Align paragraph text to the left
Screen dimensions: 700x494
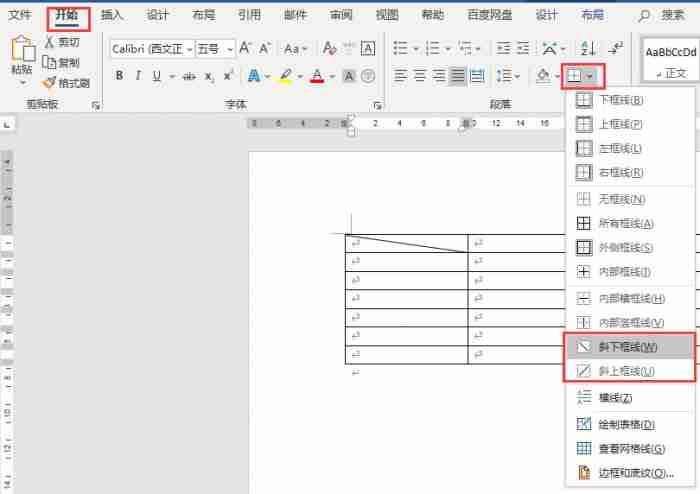(x=400, y=76)
